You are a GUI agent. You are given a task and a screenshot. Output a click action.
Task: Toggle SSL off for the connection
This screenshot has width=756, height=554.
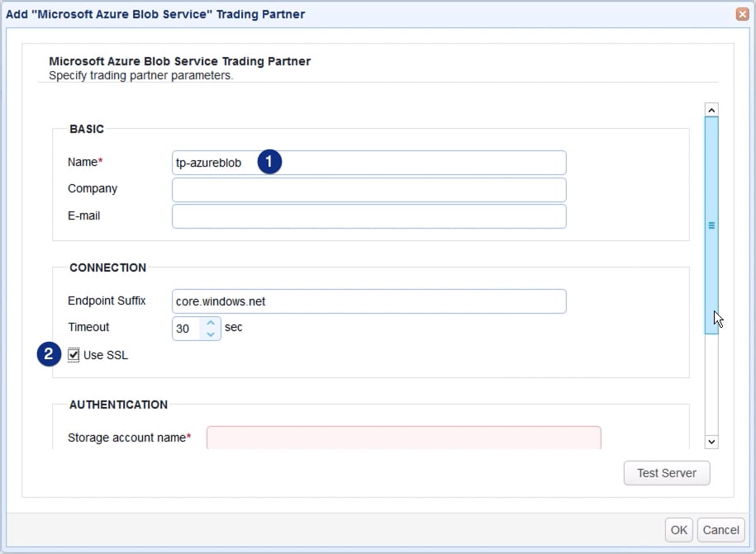click(x=73, y=354)
